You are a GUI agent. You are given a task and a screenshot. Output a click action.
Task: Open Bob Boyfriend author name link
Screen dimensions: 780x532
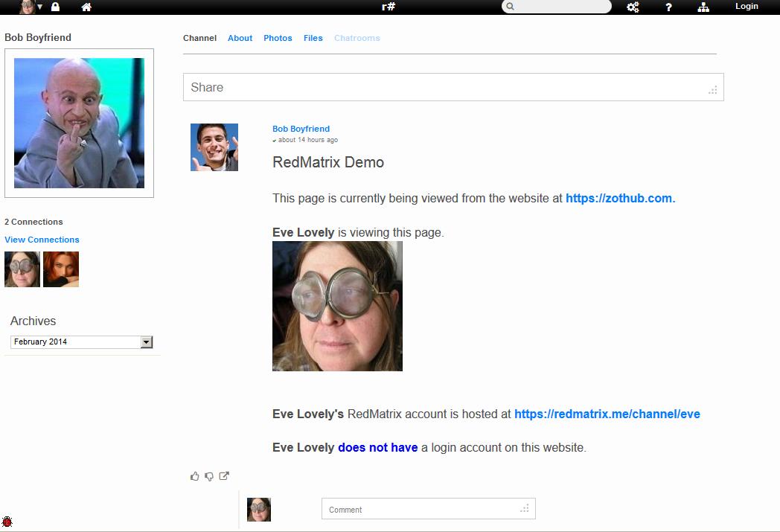click(301, 129)
